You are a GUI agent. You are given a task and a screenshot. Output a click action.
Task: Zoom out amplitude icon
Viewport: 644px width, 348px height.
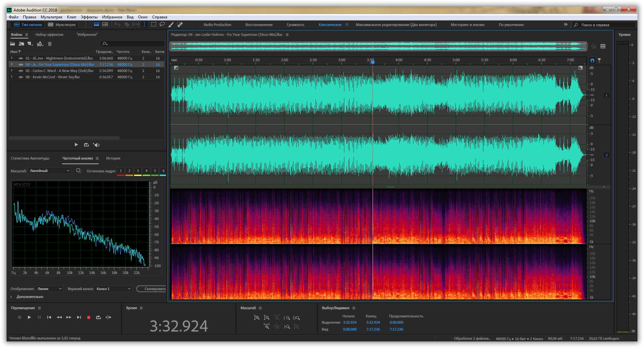[267, 318]
